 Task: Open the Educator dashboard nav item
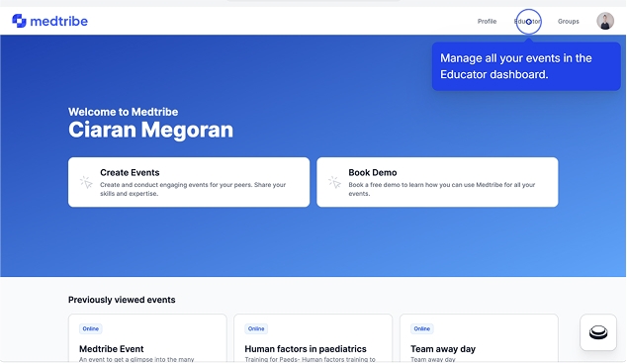coord(528,21)
